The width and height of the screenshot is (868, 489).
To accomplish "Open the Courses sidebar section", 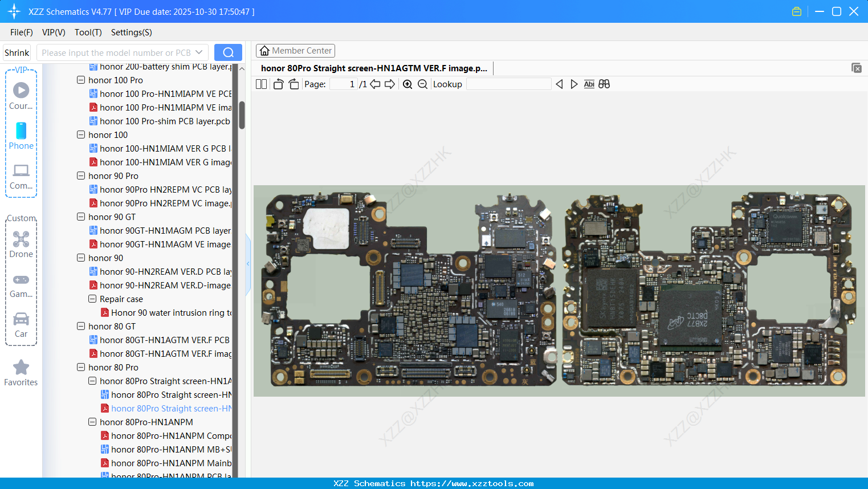I will [x=21, y=96].
